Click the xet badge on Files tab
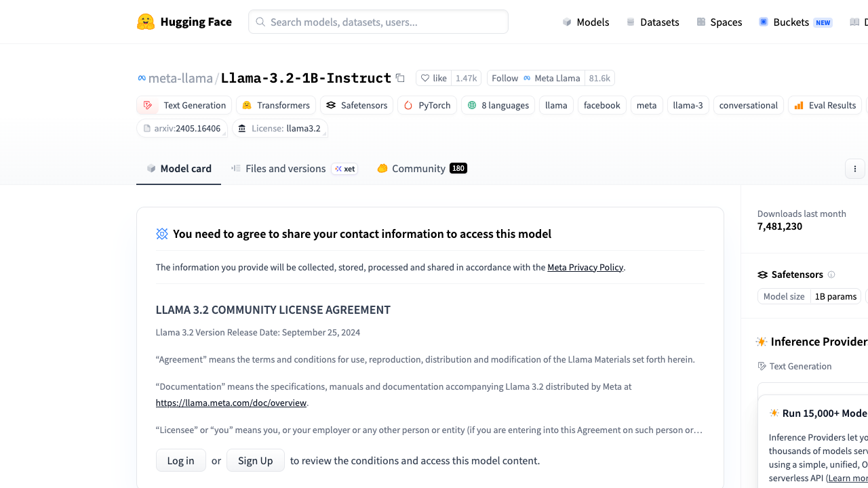 point(344,169)
